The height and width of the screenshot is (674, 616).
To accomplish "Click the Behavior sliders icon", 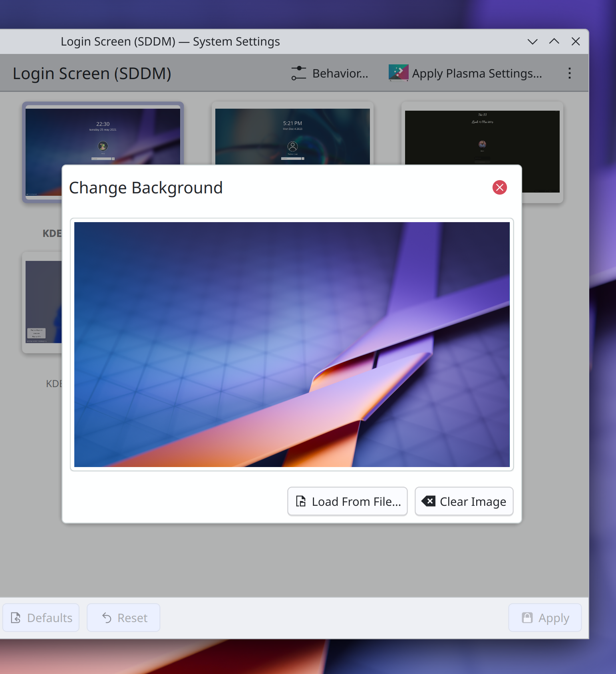I will [298, 73].
